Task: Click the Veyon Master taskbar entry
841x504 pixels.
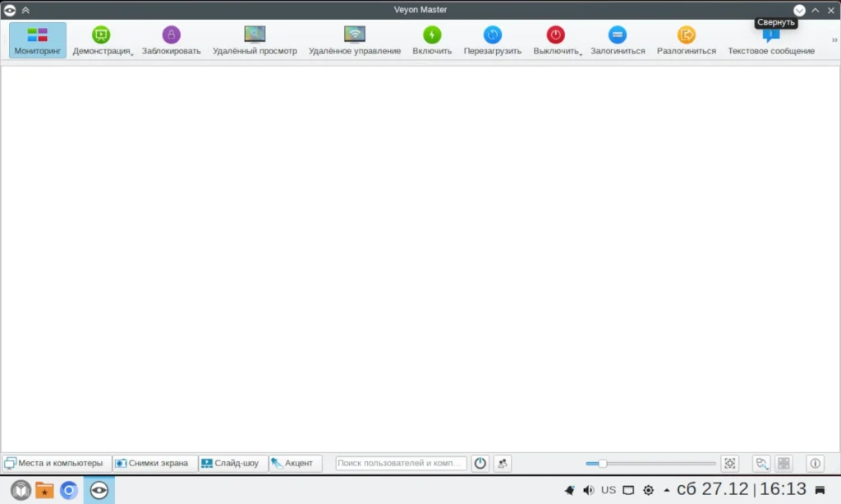Action: [x=99, y=490]
